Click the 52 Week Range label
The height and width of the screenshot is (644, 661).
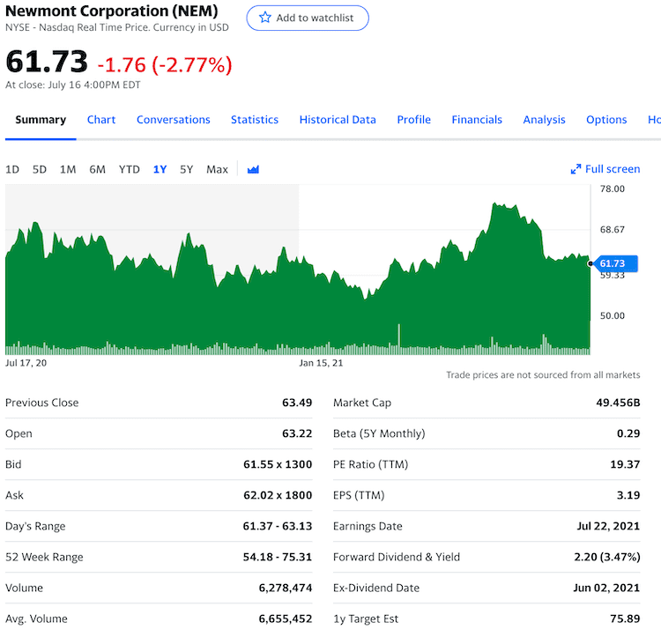(x=44, y=557)
